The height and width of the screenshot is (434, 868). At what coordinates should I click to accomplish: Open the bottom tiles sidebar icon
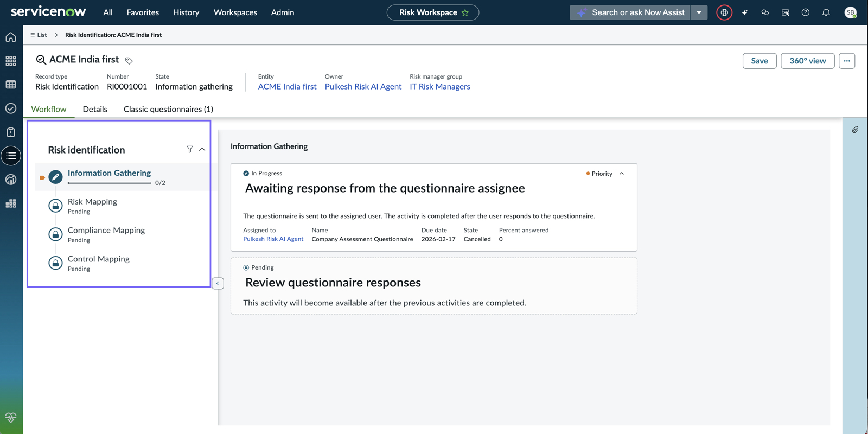coord(11,203)
